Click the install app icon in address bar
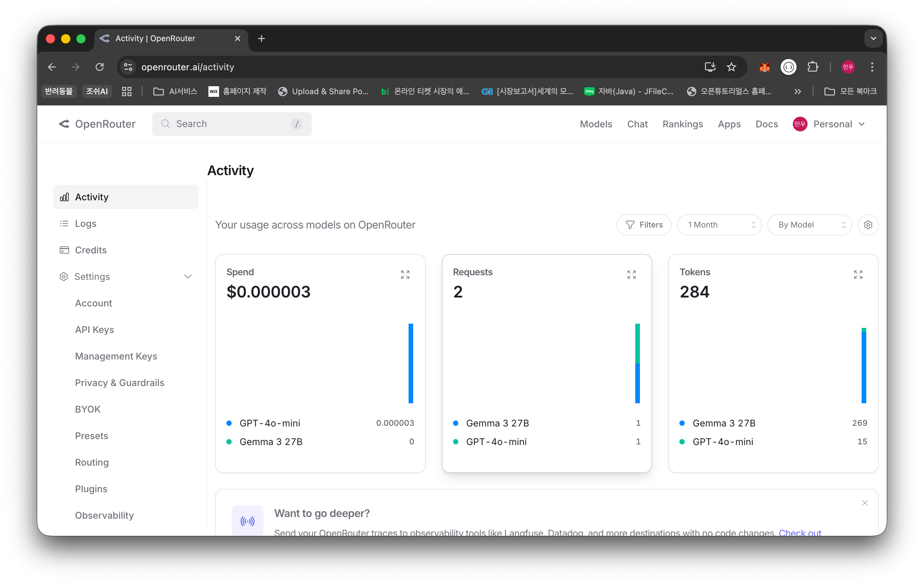The width and height of the screenshot is (924, 585). point(710,67)
